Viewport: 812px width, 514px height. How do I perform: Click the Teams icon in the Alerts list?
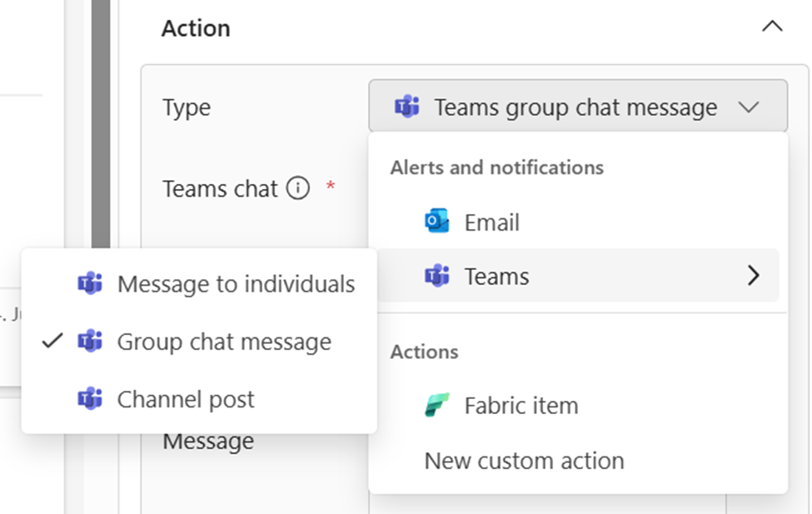pyautogui.click(x=436, y=276)
